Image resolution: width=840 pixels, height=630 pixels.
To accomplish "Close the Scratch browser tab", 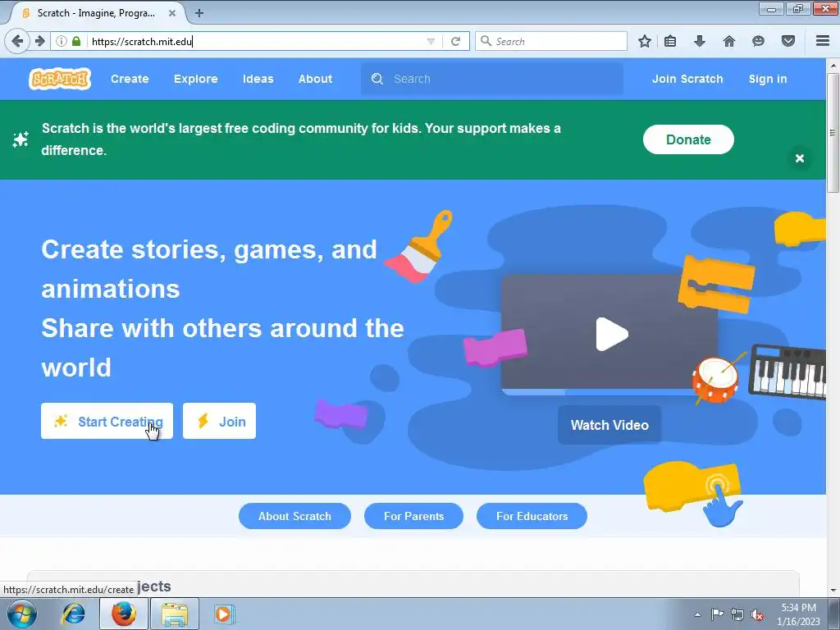I will click(x=172, y=13).
